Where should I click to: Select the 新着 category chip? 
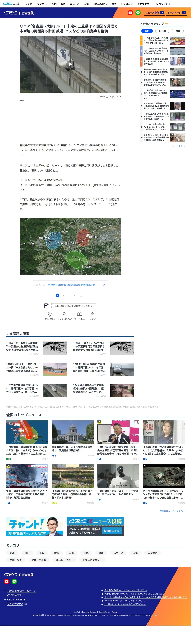[12, 553]
